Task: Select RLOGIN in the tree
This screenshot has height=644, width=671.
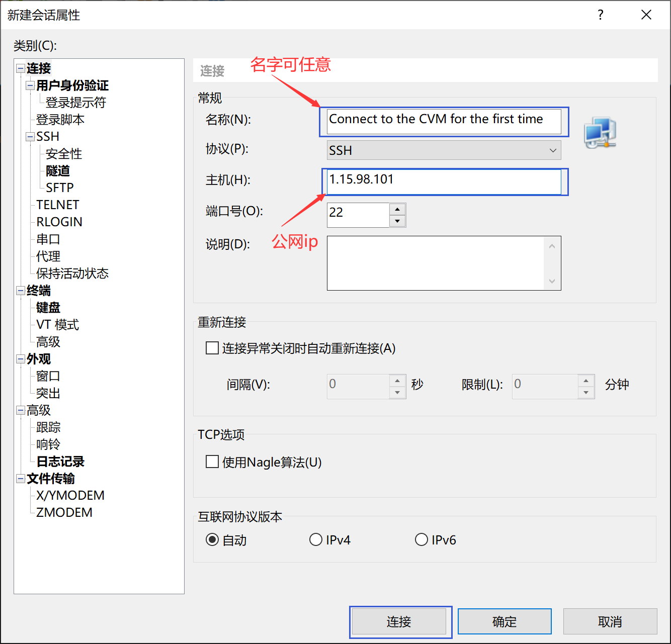Action: [x=59, y=222]
